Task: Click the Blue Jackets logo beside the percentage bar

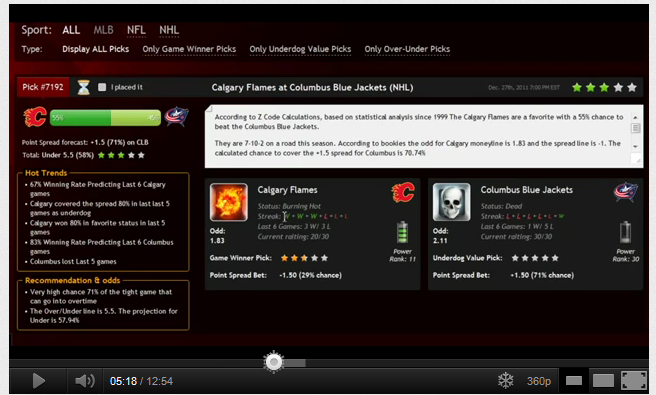Action: tap(176, 117)
